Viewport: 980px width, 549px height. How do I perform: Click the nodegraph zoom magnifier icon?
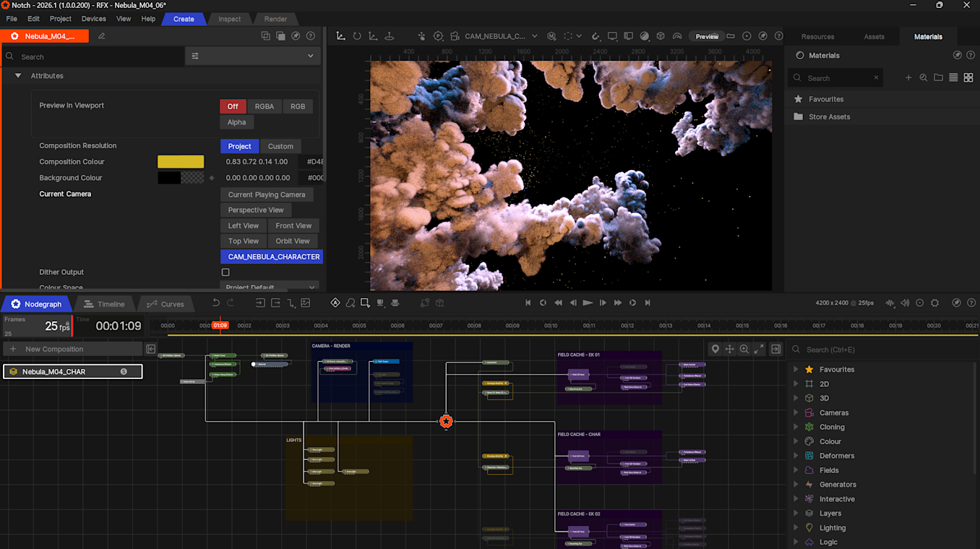click(x=744, y=349)
